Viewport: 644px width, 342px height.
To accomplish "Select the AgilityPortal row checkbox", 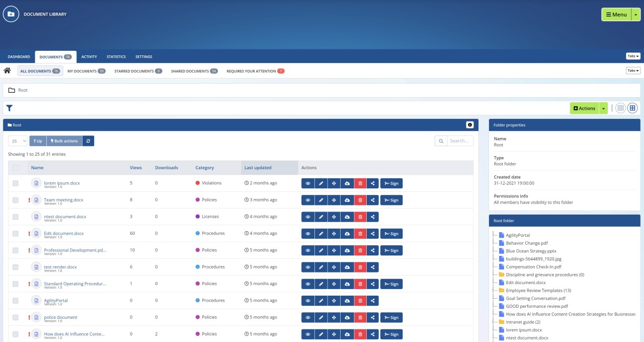I will click(16, 301).
